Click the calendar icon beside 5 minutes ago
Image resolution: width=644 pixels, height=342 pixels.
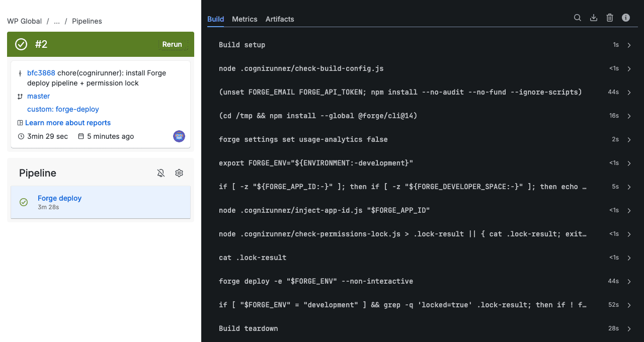[x=81, y=136]
